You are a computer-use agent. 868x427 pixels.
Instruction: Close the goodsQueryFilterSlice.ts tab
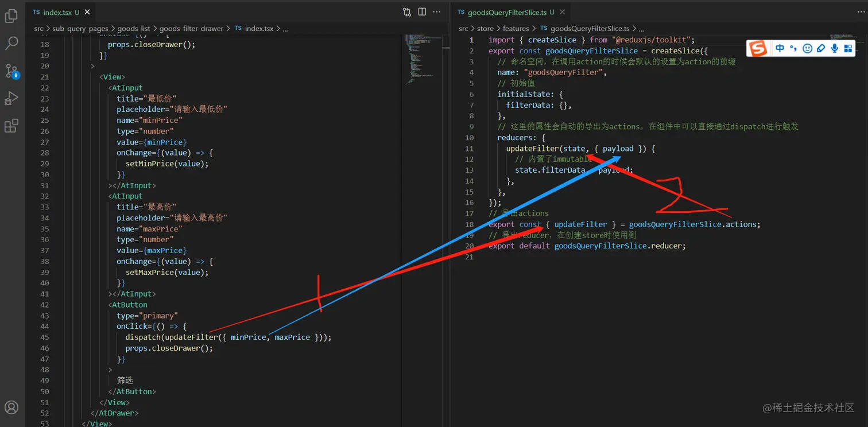563,12
